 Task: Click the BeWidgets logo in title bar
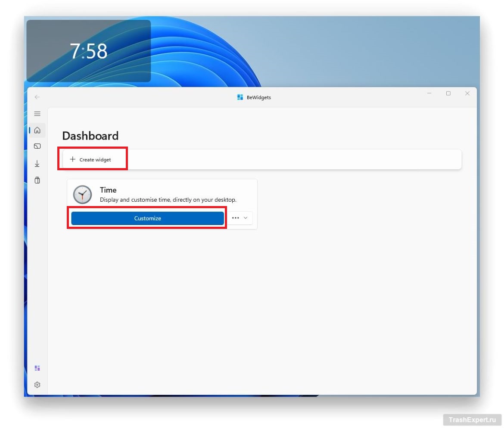pyautogui.click(x=240, y=97)
